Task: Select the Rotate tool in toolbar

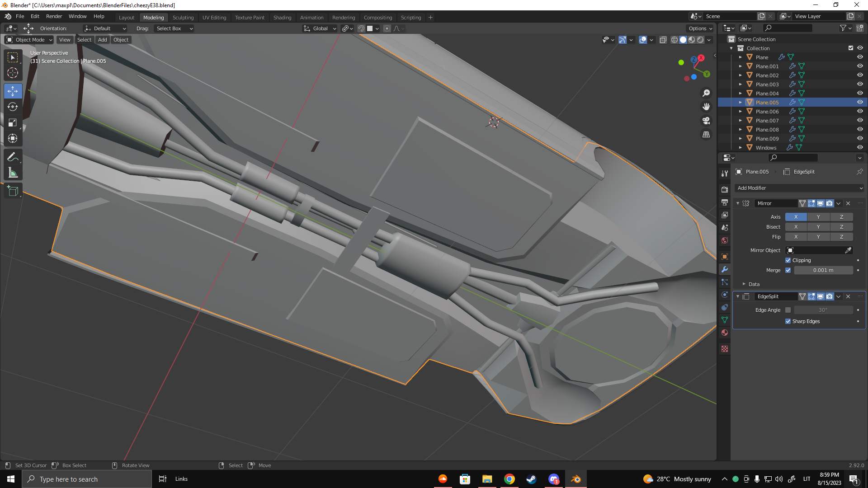Action: [x=13, y=107]
